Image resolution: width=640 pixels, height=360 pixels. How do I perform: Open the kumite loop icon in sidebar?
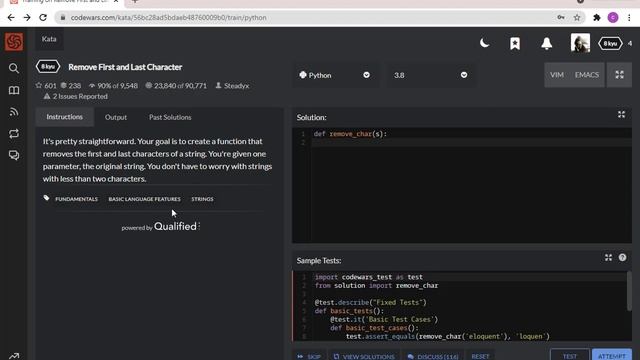(x=14, y=133)
